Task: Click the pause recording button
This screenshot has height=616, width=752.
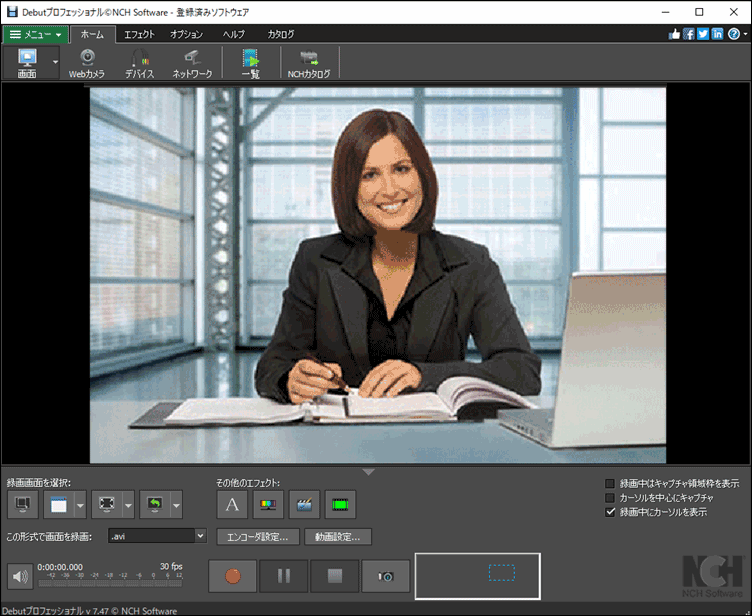Action: (x=284, y=576)
